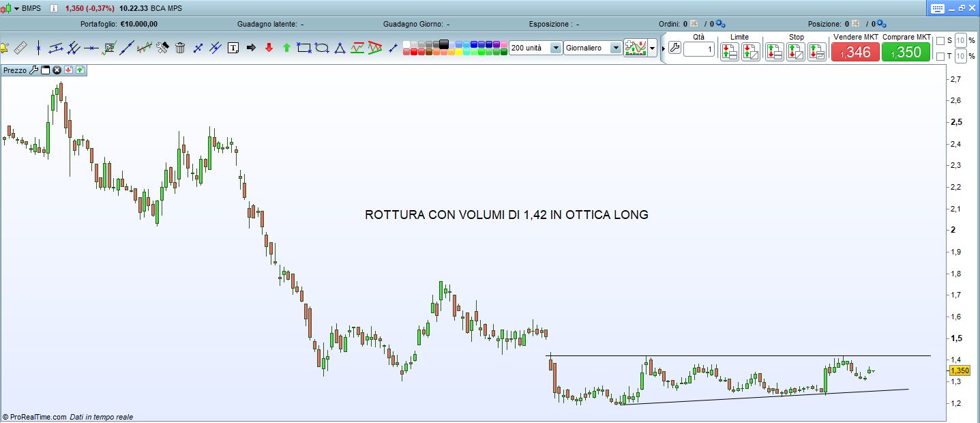Expand the BMPS instrument dropdown arrow
The image size is (980, 423).
16,8
